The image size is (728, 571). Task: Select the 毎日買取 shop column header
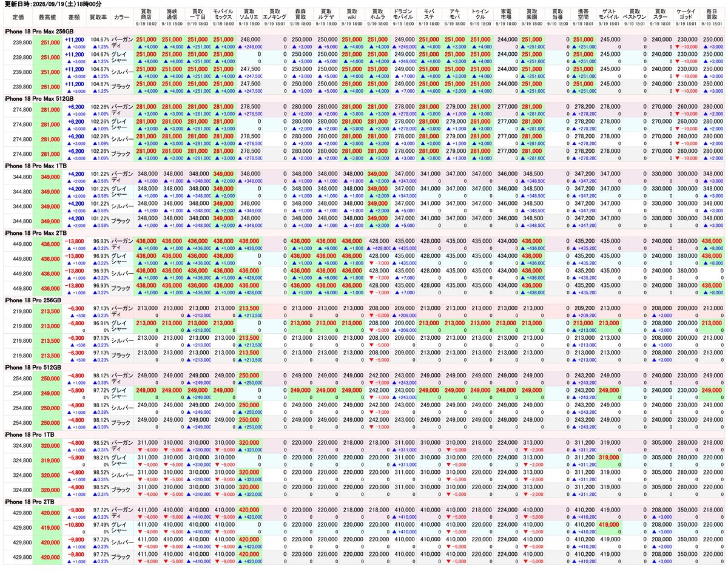711,15
